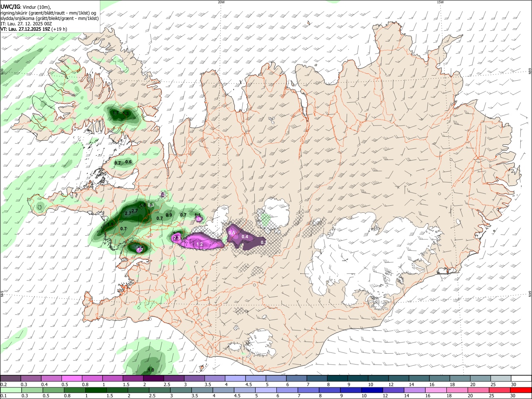Click the '2.5' label on the bottom legend row
The image size is (532, 399).
pyautogui.click(x=151, y=396)
